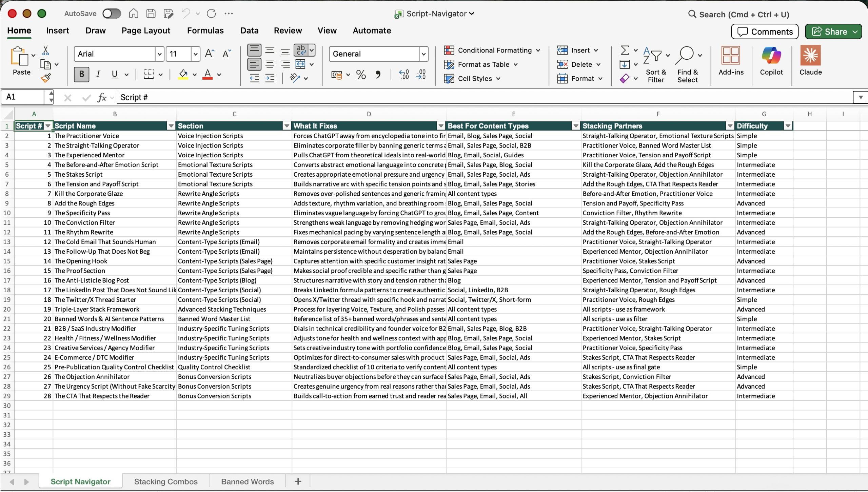Open the Comments pane button
868x492 pixels.
pos(765,32)
